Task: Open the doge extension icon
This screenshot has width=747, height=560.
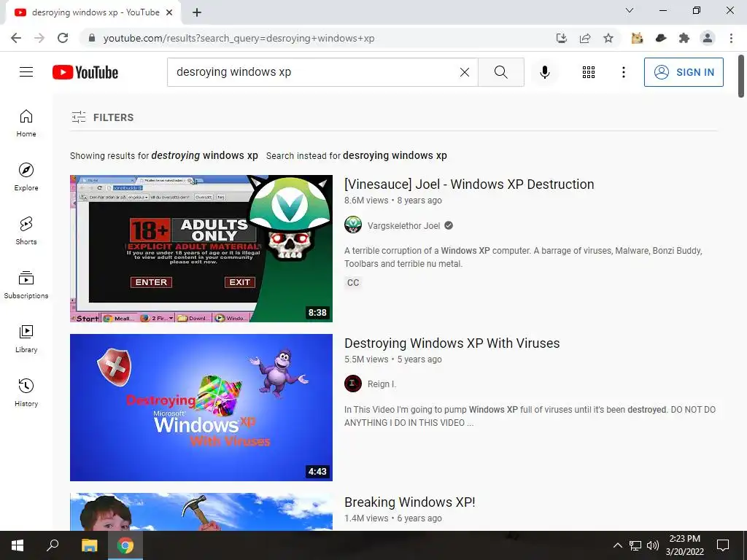Action: [x=637, y=38]
